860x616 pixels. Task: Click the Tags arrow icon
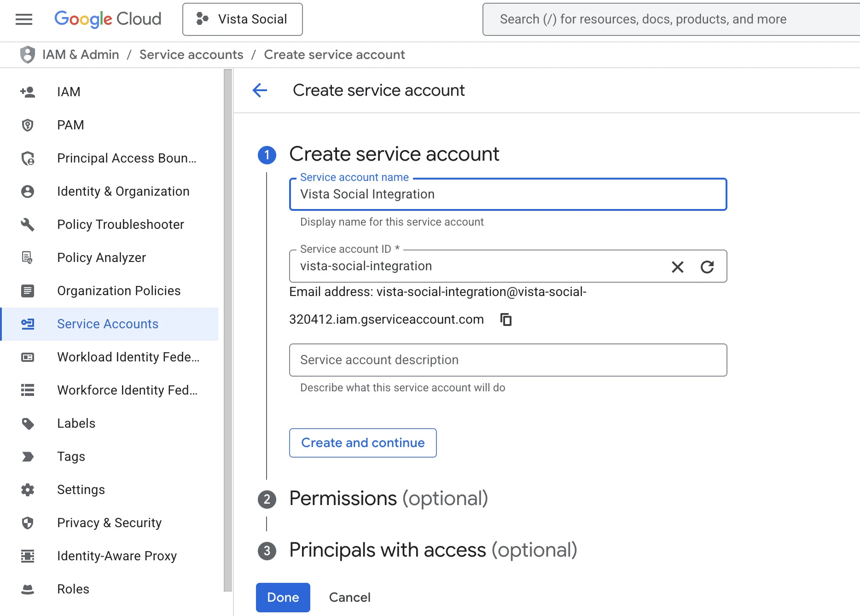tap(28, 457)
